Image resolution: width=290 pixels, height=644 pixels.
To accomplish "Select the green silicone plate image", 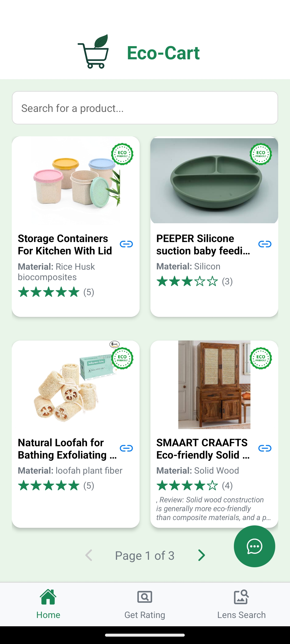I will [x=214, y=180].
